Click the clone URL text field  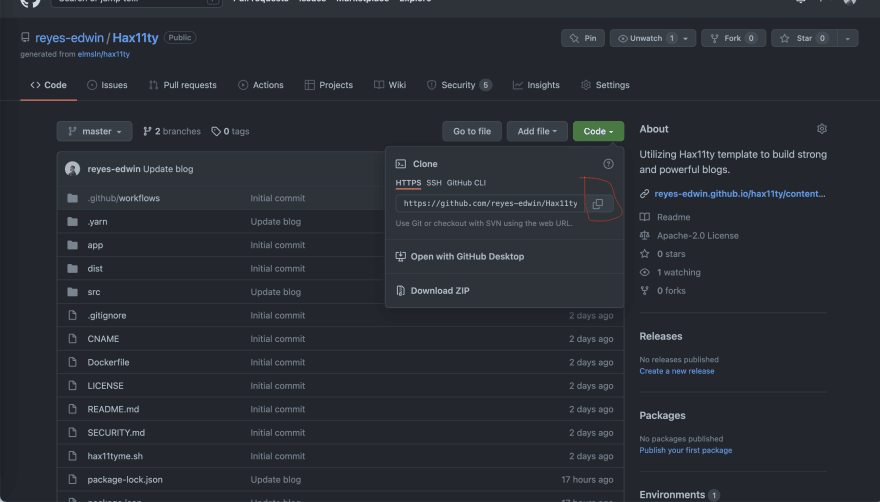489,203
